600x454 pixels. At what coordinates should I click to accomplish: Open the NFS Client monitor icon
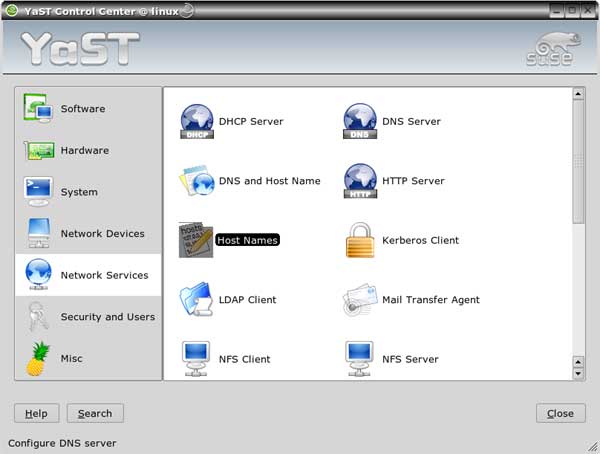point(196,359)
